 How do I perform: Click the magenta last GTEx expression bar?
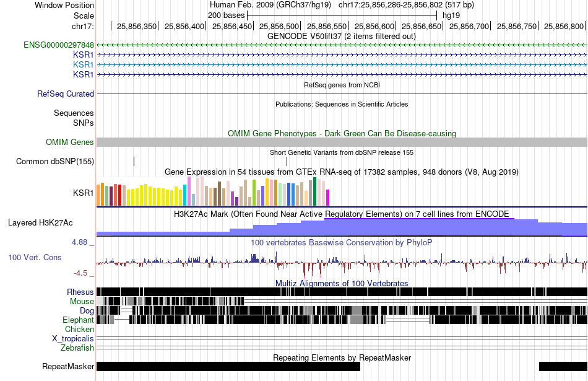tap(328, 198)
